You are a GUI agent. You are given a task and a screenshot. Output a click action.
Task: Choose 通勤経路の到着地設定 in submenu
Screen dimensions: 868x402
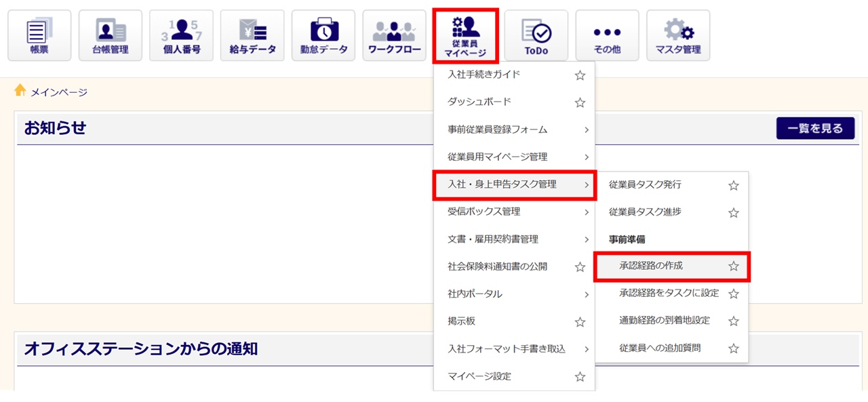672,320
